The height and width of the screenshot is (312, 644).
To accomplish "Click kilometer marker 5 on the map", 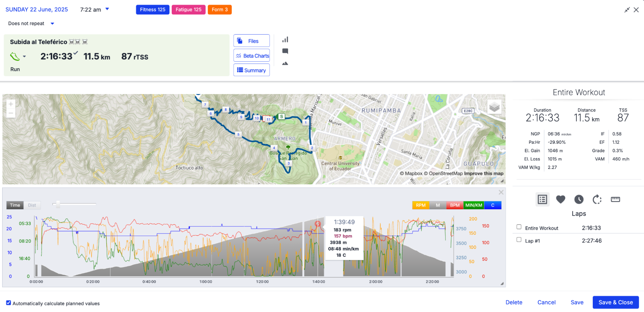I will click(238, 134).
